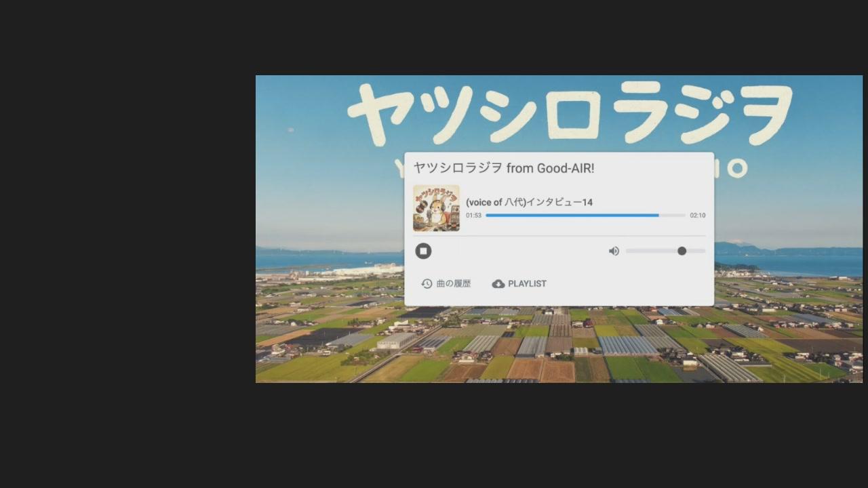Stop playback with the stop button
The image size is (868, 488).
click(x=423, y=251)
